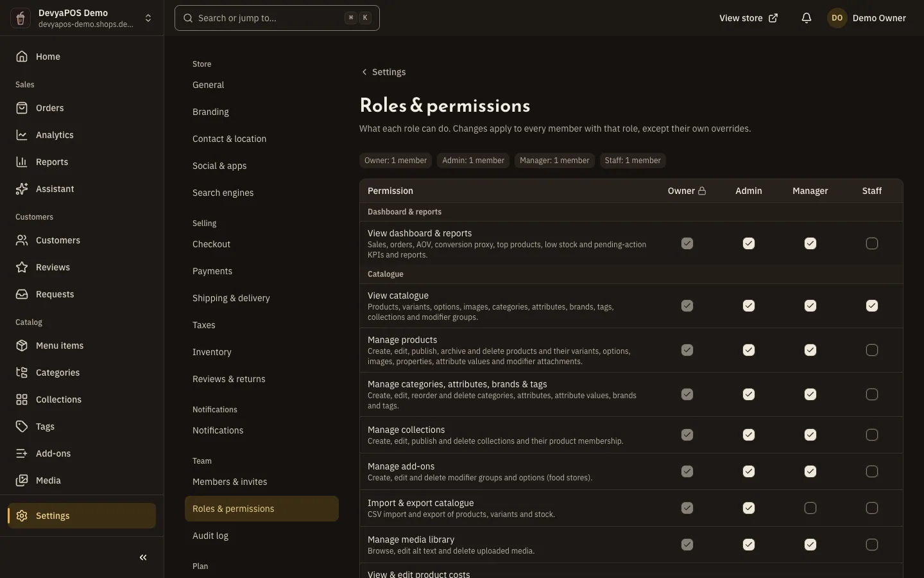Uncheck View catalogue for Staff
924x578 pixels.
coord(872,306)
